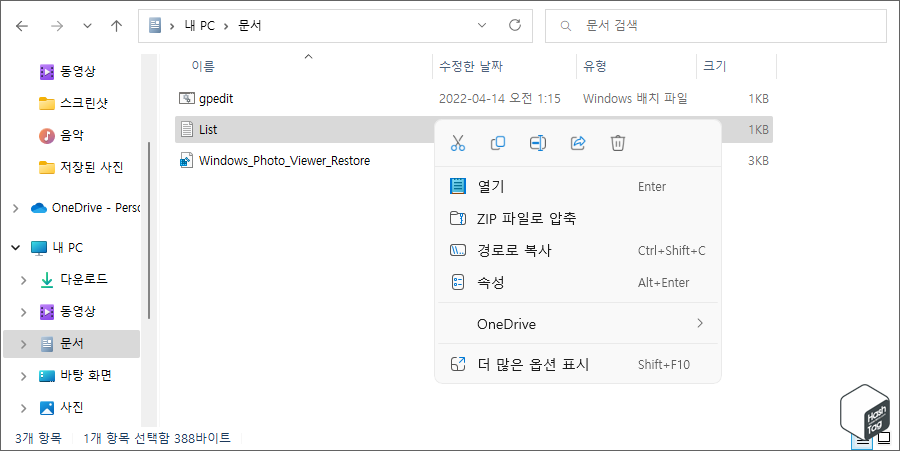Click gpedit date 2022-04-14 오전 1:15
Image resolution: width=900 pixels, height=451 pixels.
click(x=499, y=99)
